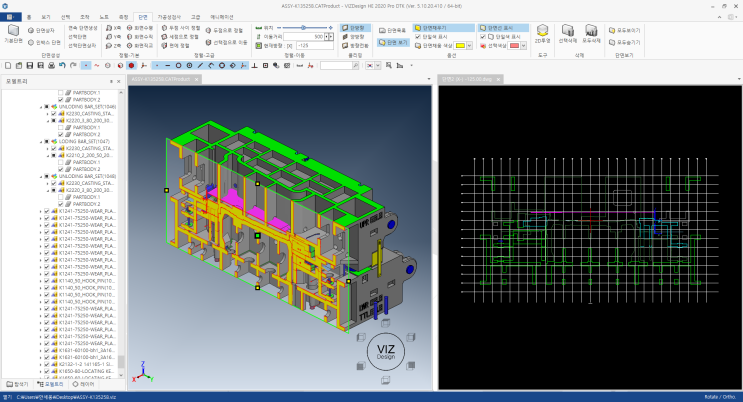743x402 pixels.
Task: Click the 단면 보기 button
Action: click(x=393, y=42)
